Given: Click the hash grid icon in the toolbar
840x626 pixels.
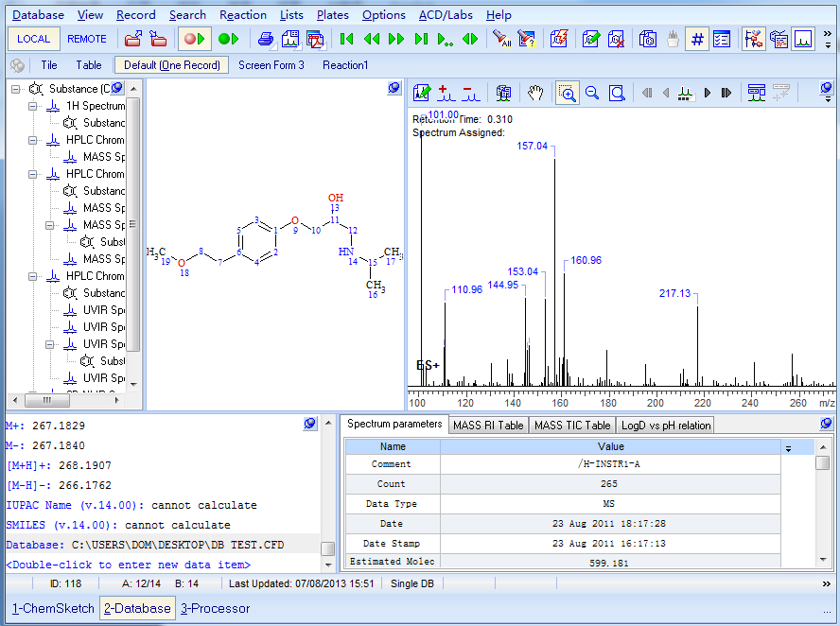Looking at the screenshot, I should pos(697,39).
